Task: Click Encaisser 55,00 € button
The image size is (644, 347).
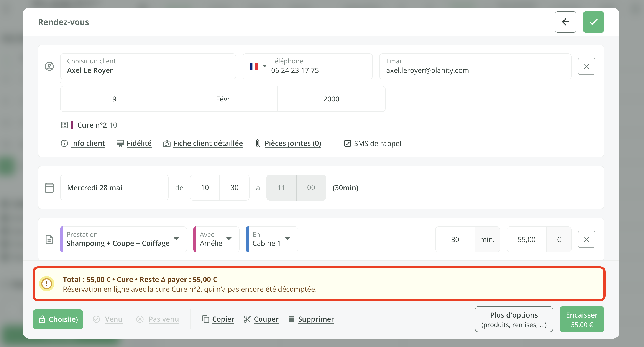Action: click(582, 319)
